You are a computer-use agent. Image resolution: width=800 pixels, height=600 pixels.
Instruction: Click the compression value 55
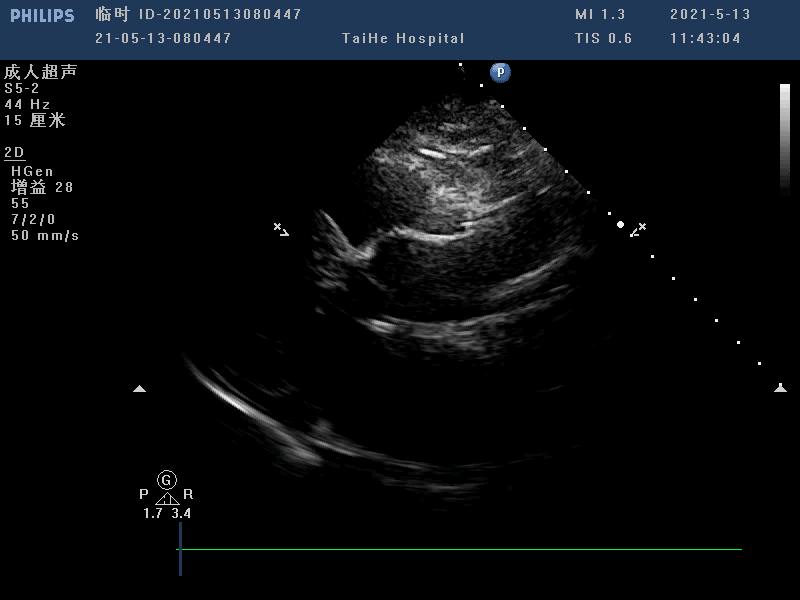pos(20,204)
